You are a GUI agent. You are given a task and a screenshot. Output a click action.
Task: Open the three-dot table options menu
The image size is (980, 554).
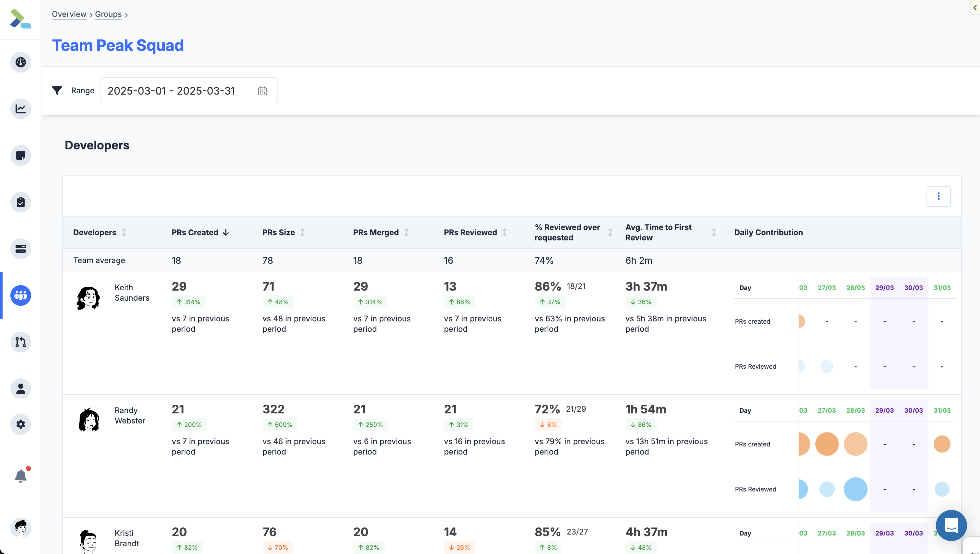pos(938,196)
